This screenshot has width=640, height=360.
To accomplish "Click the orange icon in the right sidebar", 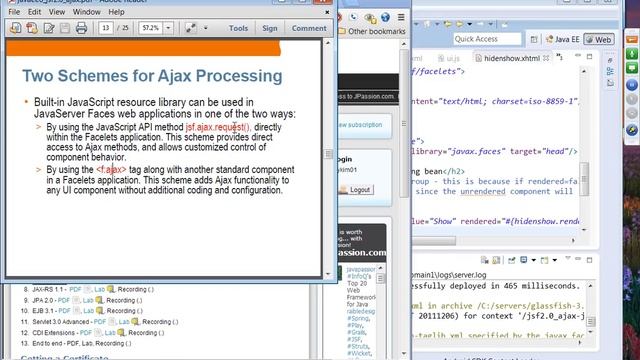I will pyautogui.click(x=631, y=39).
